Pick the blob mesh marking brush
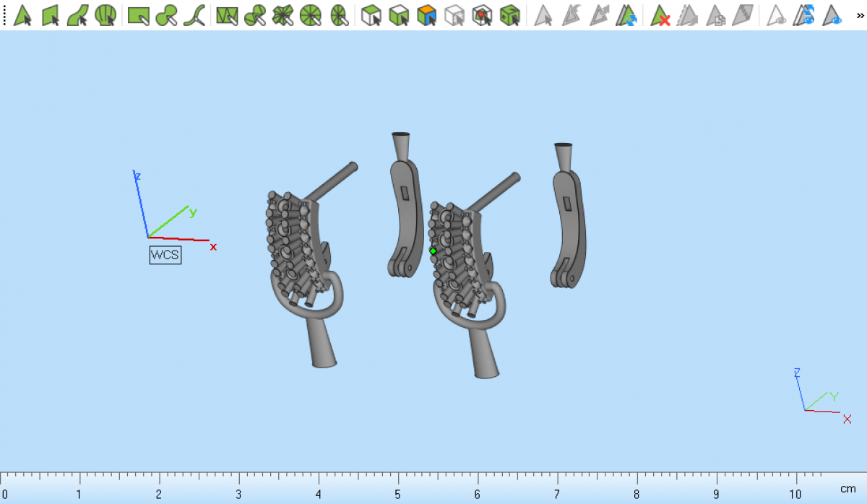 click(x=255, y=15)
